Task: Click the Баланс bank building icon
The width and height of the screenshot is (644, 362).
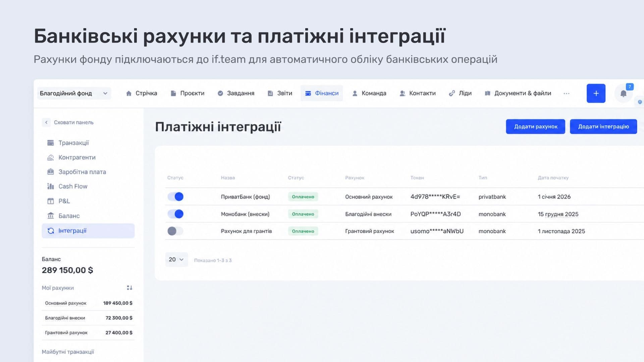Action: [51, 216]
